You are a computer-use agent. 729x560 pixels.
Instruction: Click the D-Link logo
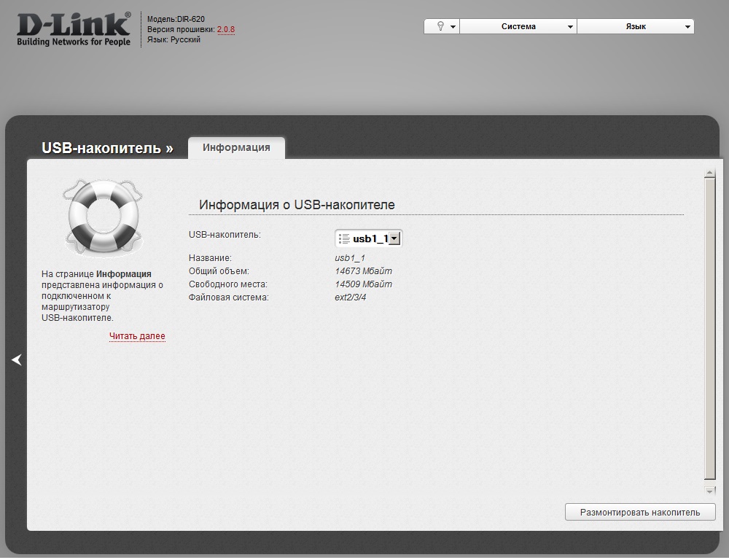tap(74, 29)
